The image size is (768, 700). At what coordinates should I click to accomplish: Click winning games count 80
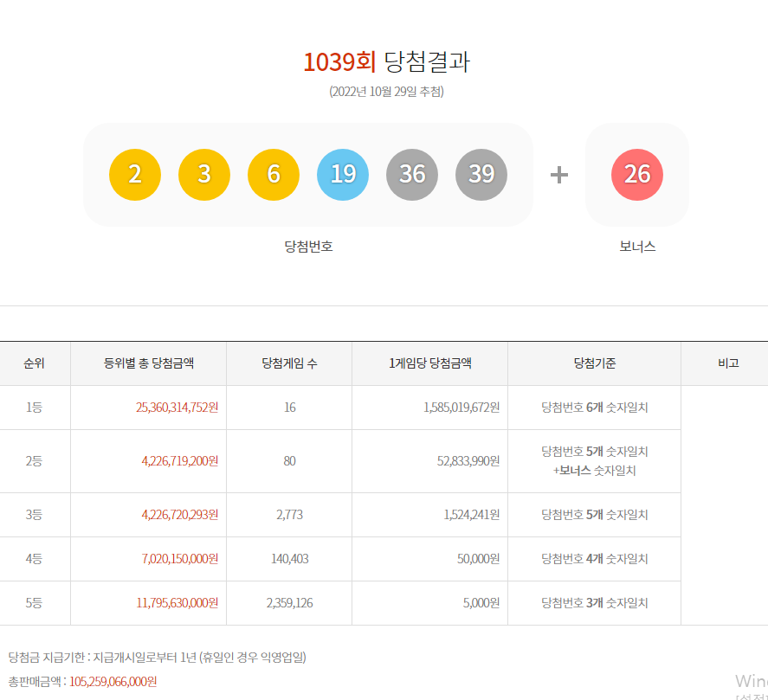click(289, 461)
